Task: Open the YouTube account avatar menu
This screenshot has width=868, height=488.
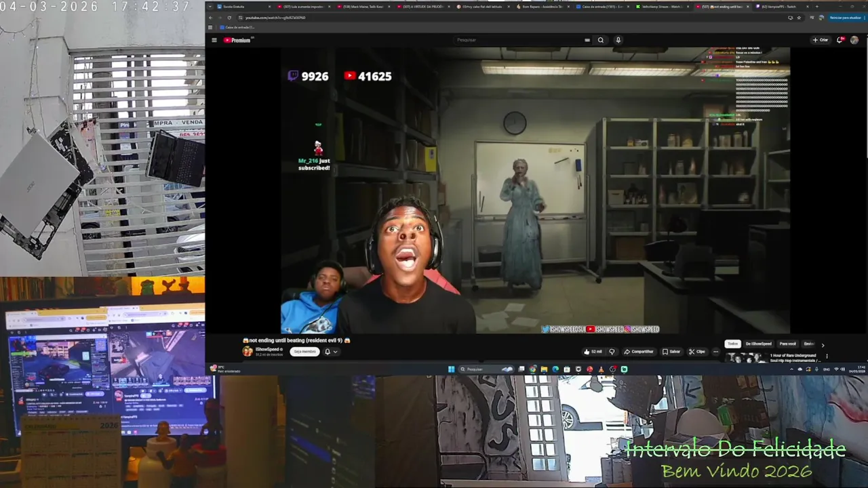Action: pyautogui.click(x=854, y=40)
